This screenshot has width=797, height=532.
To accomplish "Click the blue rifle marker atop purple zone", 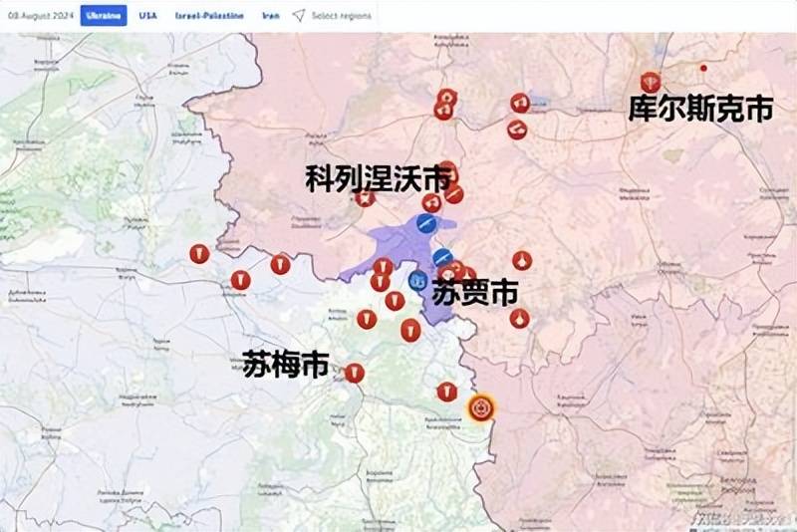I will 425,223.
